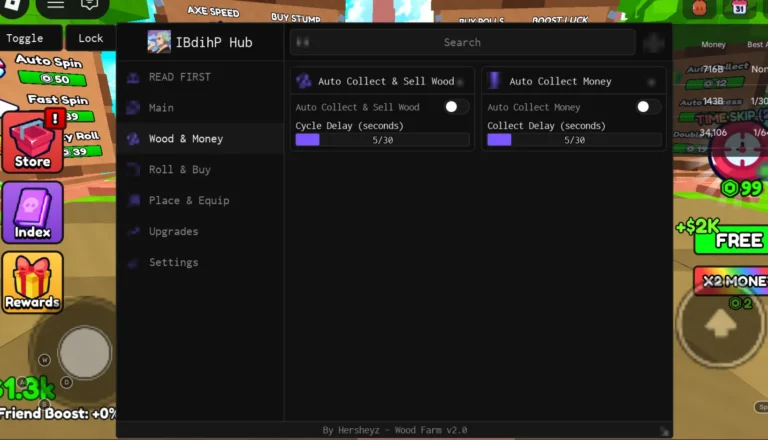Image resolution: width=768 pixels, height=440 pixels.
Task: Open the Settings tab
Action: [201, 262]
